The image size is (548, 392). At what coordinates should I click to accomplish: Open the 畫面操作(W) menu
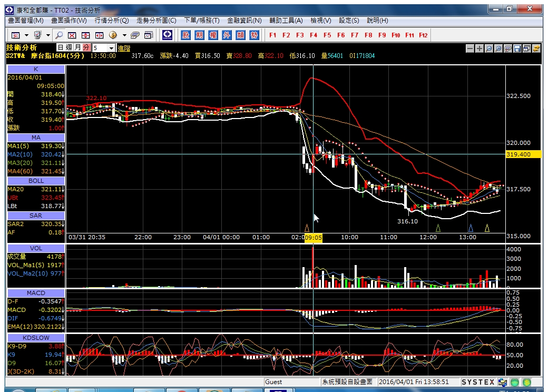[69, 21]
